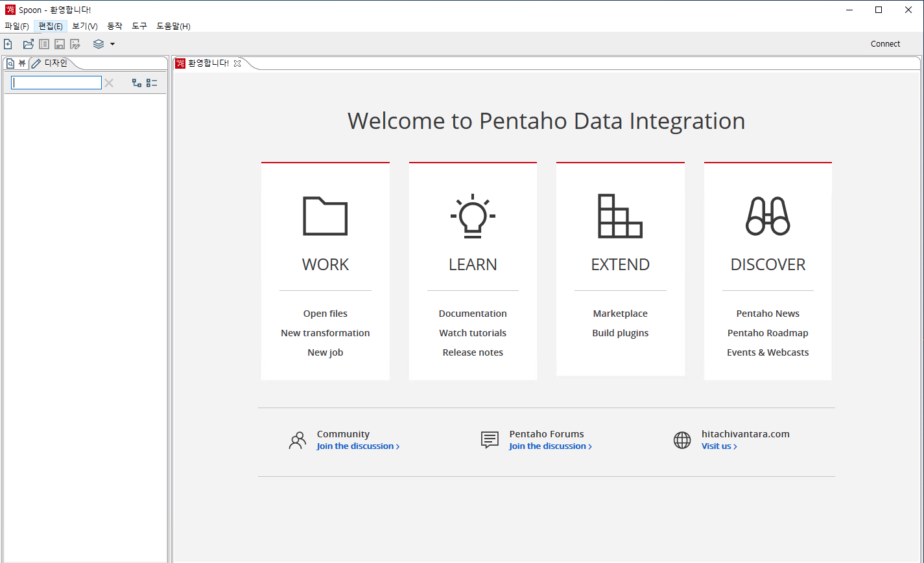The image size is (924, 563).
Task: Click the Pentaho Forums title text
Action: coord(547,434)
